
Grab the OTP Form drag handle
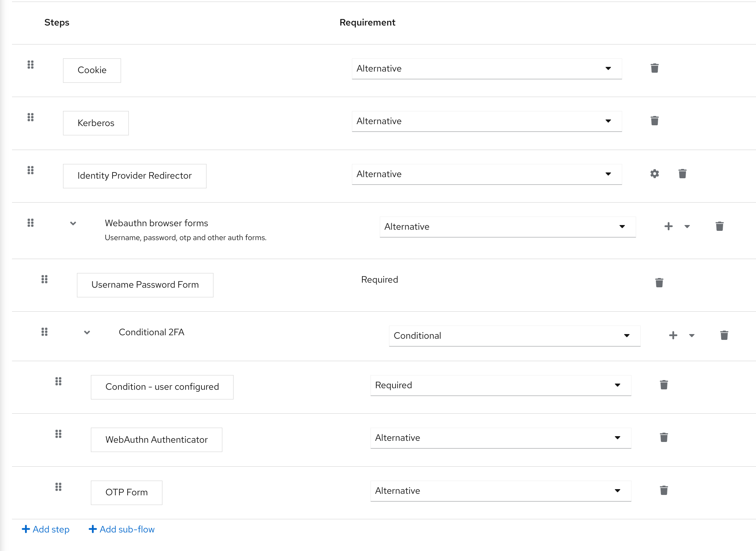pyautogui.click(x=58, y=487)
